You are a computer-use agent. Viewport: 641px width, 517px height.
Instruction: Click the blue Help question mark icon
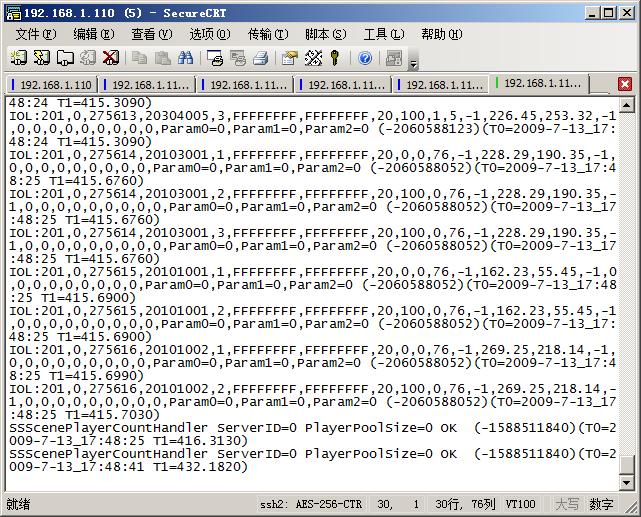tap(365, 58)
